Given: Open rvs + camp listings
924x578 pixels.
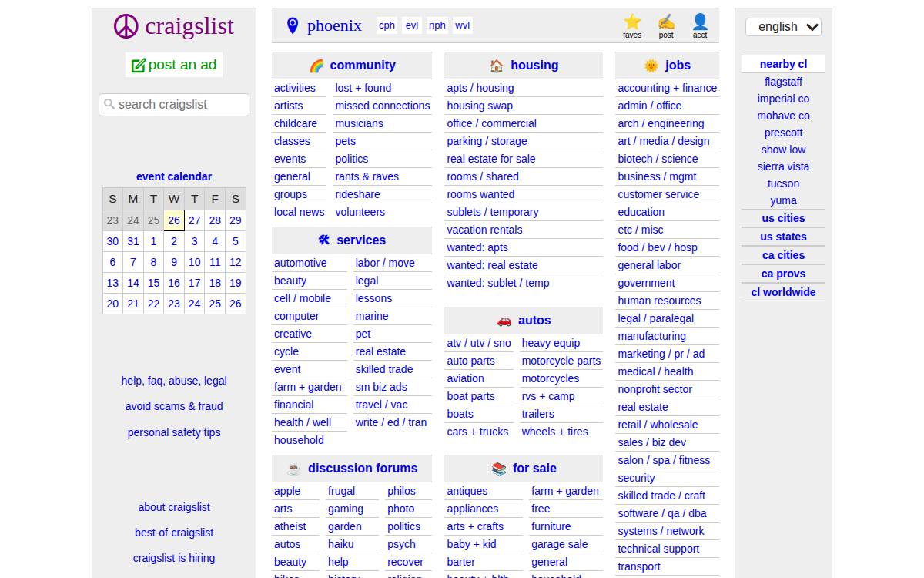Looking at the screenshot, I should point(548,396).
